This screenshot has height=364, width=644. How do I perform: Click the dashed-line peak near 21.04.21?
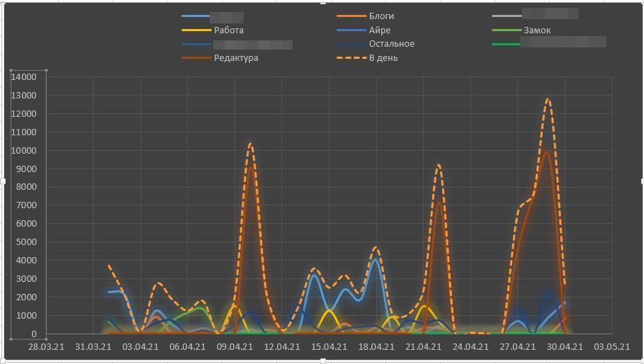click(x=439, y=165)
